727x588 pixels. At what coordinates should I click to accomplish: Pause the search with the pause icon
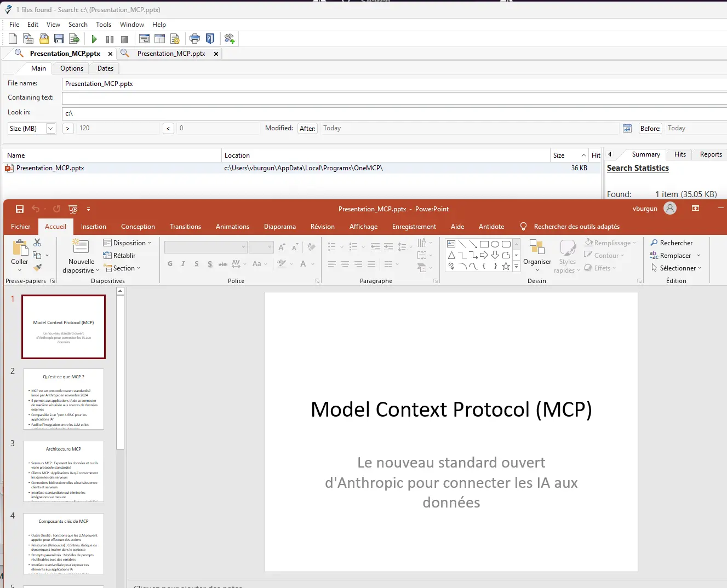point(110,39)
